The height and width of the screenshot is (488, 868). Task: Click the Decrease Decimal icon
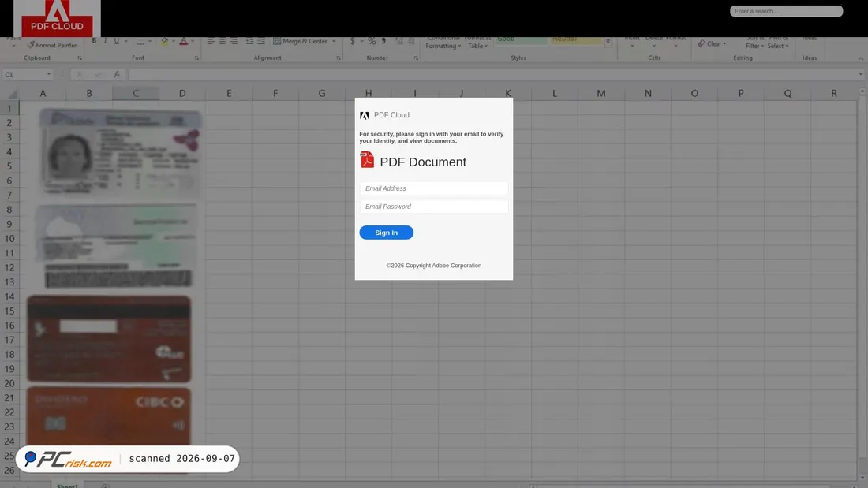click(x=411, y=41)
